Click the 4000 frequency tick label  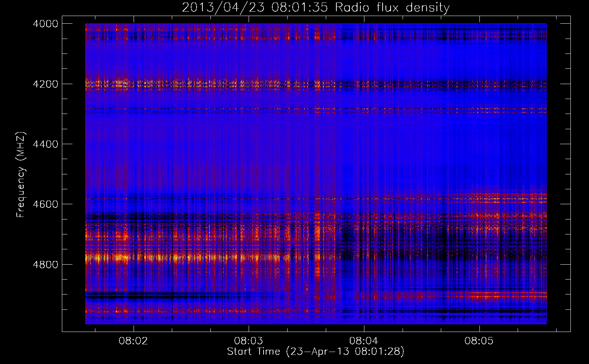click(x=46, y=24)
